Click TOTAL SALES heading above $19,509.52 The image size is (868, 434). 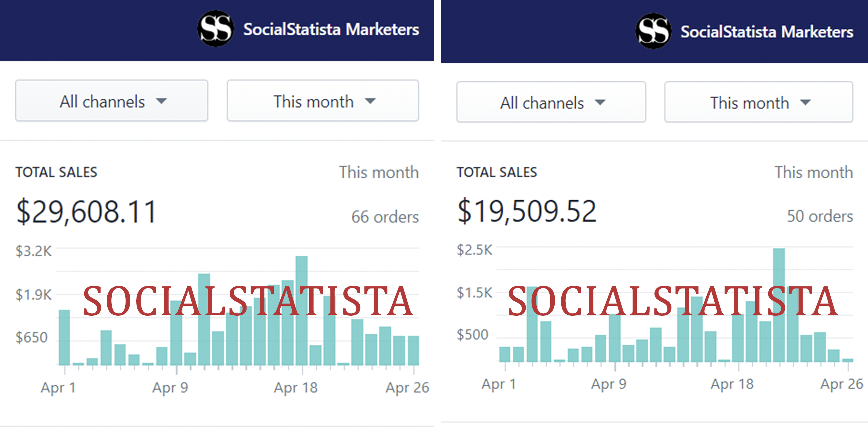[497, 172]
